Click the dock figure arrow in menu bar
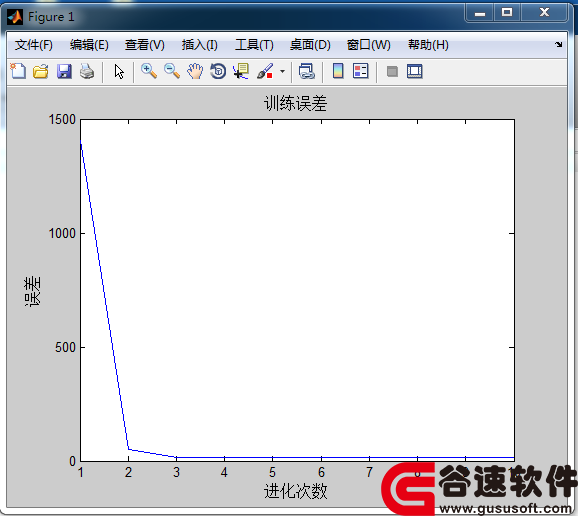The image size is (578, 516). pyautogui.click(x=558, y=45)
